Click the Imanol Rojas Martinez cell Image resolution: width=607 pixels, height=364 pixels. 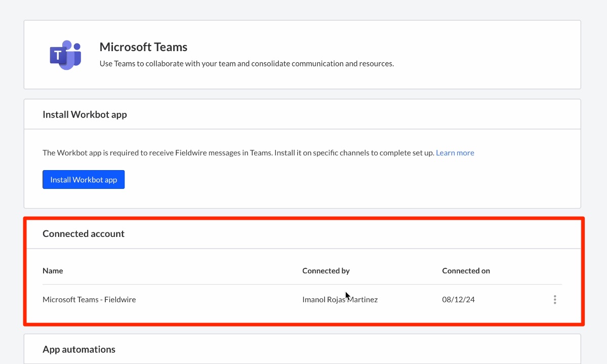click(340, 299)
